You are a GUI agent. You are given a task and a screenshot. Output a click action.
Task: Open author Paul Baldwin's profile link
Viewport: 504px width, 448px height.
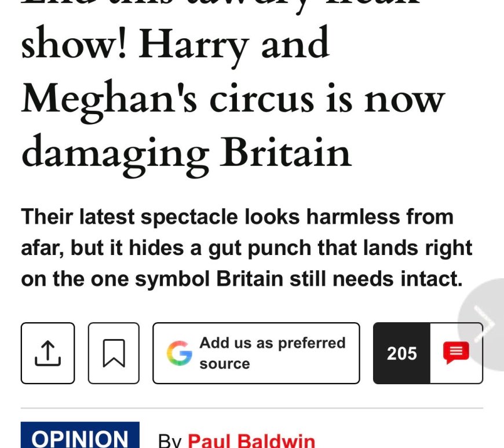coord(251,440)
